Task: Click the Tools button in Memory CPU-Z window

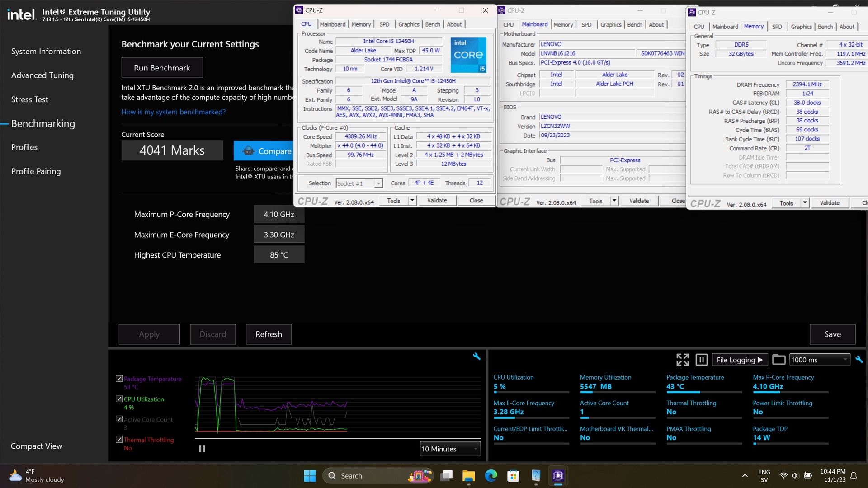Action: 786,203
